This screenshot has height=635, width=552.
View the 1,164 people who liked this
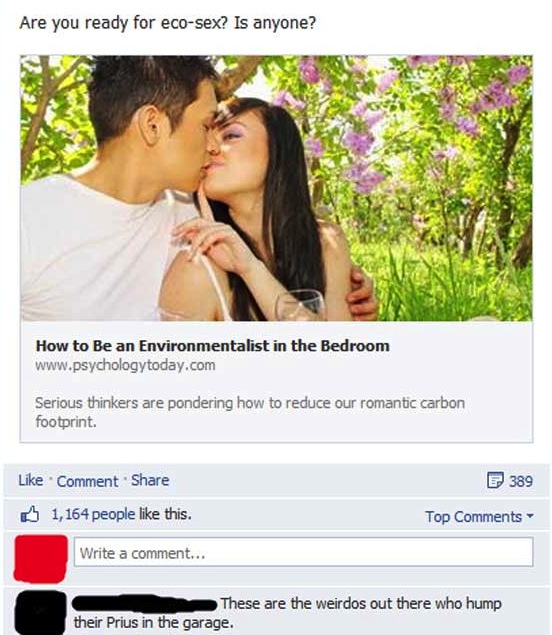coord(93,514)
